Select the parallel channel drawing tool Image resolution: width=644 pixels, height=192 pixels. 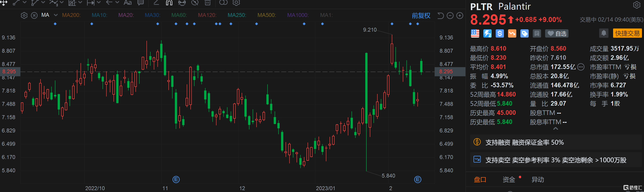point(35,3)
